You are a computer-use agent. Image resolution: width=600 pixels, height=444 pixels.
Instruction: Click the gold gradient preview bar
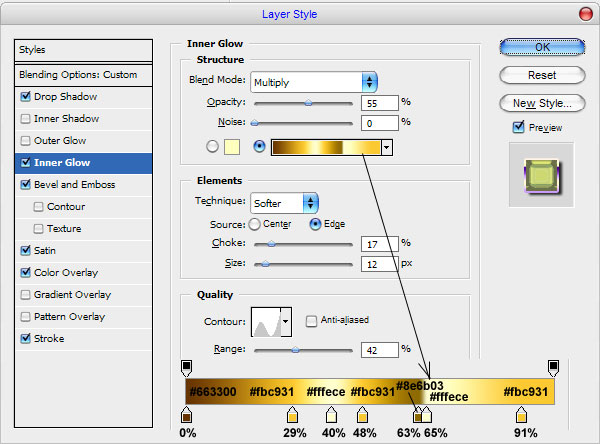coord(326,147)
